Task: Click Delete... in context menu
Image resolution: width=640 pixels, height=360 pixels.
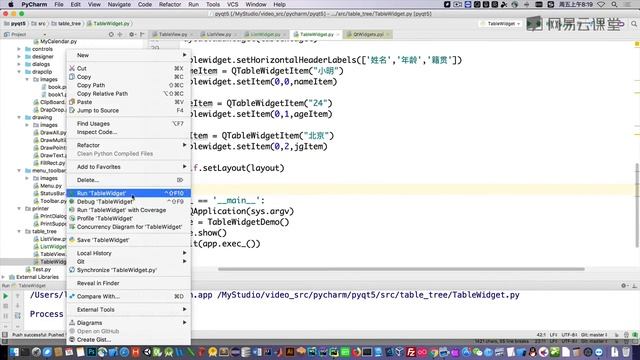Action: (128, 180)
